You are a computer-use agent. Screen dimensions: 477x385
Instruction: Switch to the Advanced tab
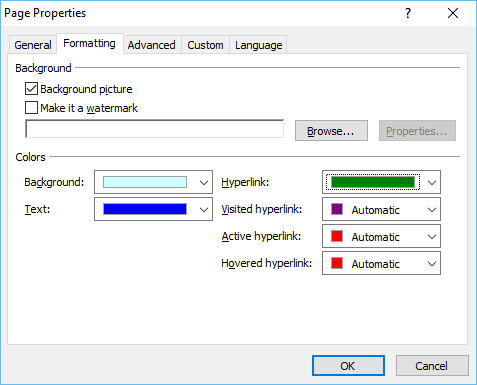coord(152,45)
